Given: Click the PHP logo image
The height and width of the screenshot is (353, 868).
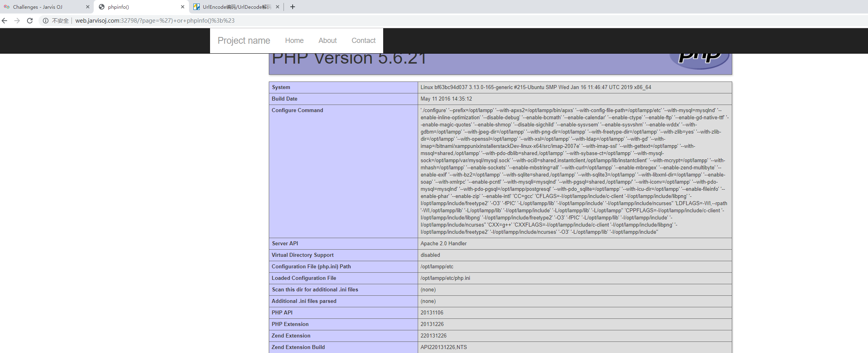Looking at the screenshot, I should click(x=699, y=59).
